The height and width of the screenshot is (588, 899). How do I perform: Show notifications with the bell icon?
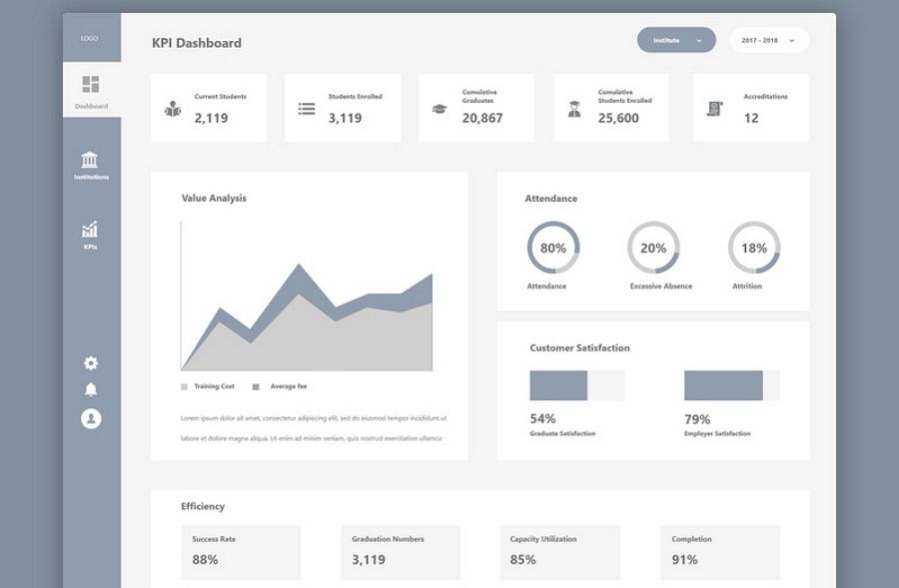(91, 389)
